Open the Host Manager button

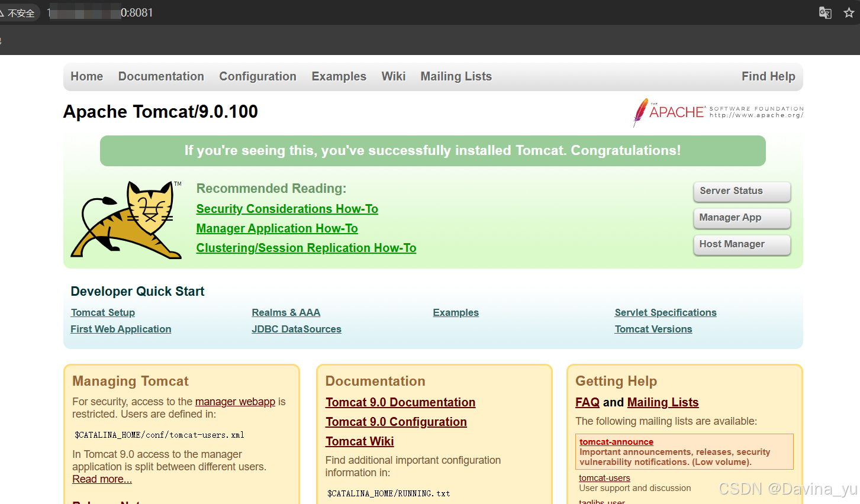click(742, 244)
